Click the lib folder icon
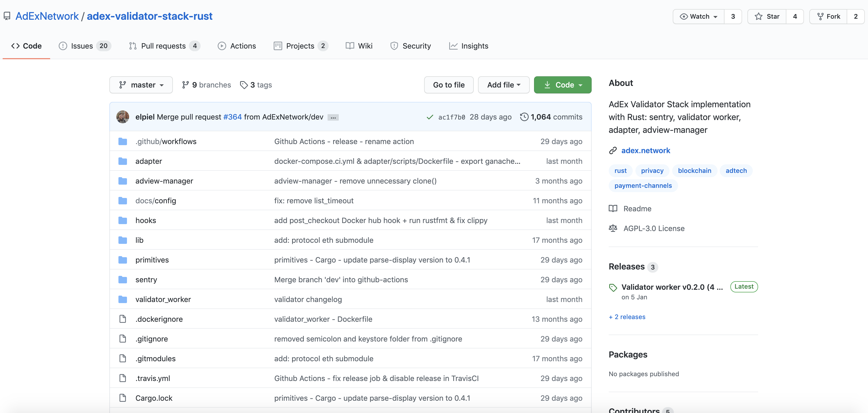 point(123,240)
